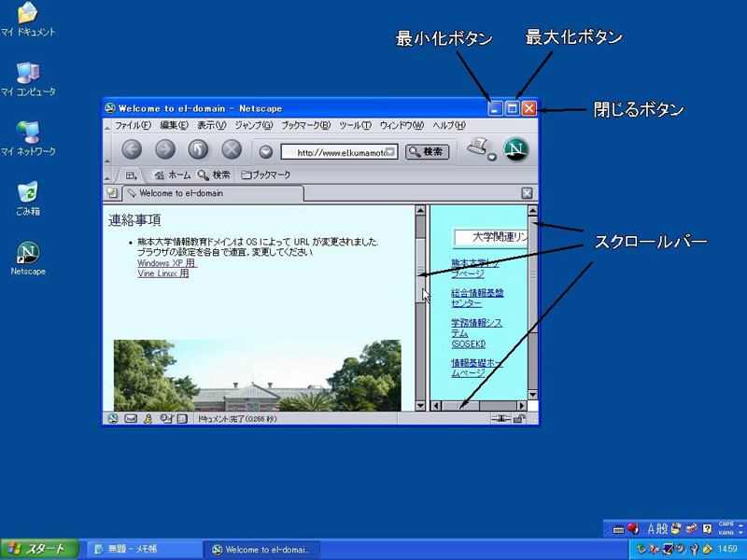
Task: Click 検索 in the personal toolbar
Action: click(x=214, y=175)
